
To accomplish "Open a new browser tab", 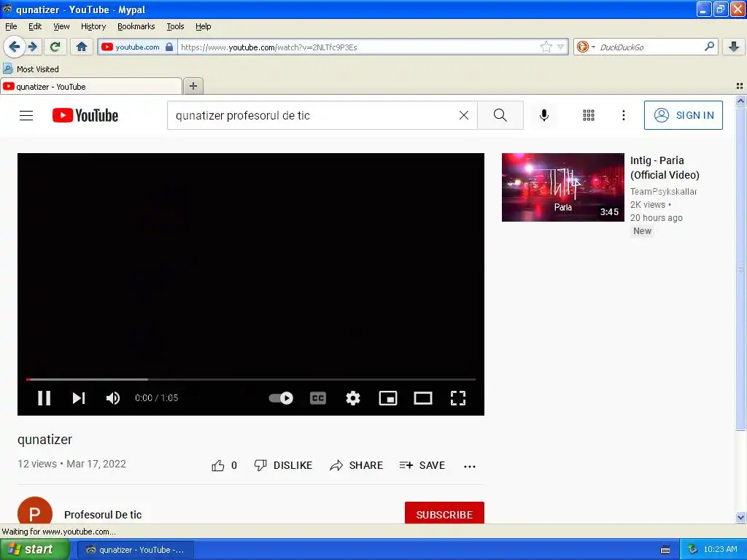I will (193, 86).
